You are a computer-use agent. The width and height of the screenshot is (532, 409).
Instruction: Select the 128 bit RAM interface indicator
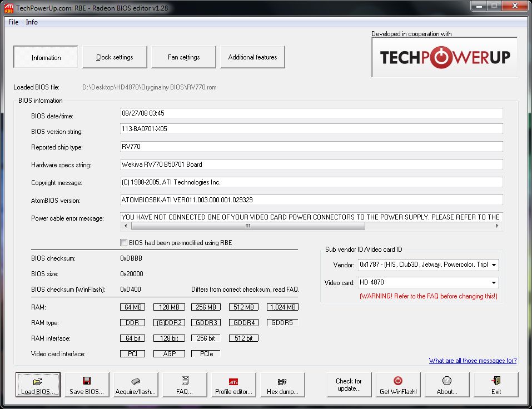pyautogui.click(x=170, y=338)
